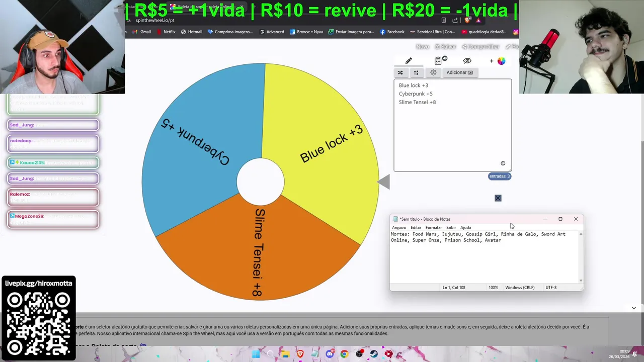This screenshot has width=644, height=362.
Task: Open Discord from the taskbar
Action: point(330,354)
